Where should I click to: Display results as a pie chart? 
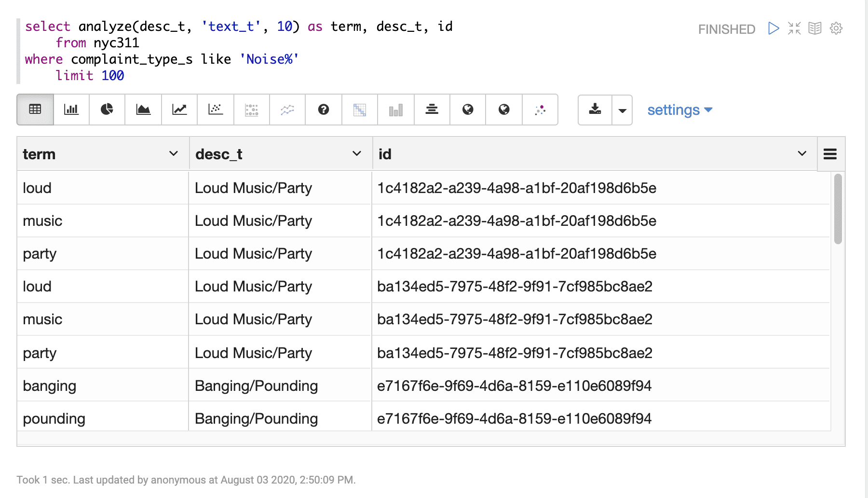click(107, 110)
